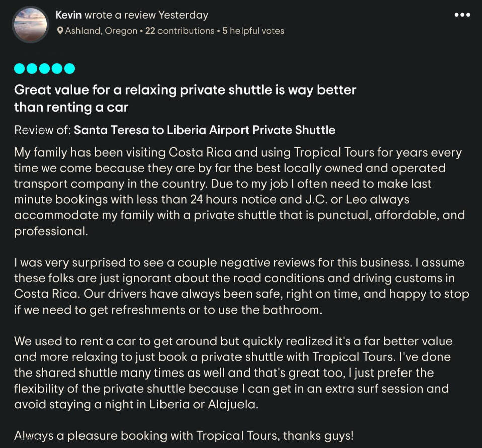Click the location pin icon beside Ashland
482x448 pixels.
tap(60, 31)
